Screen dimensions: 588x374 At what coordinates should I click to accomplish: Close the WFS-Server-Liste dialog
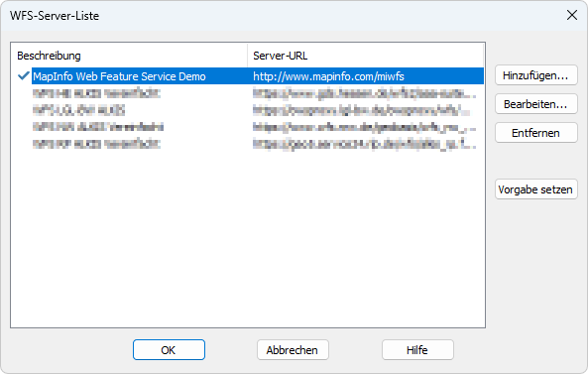[x=572, y=15]
